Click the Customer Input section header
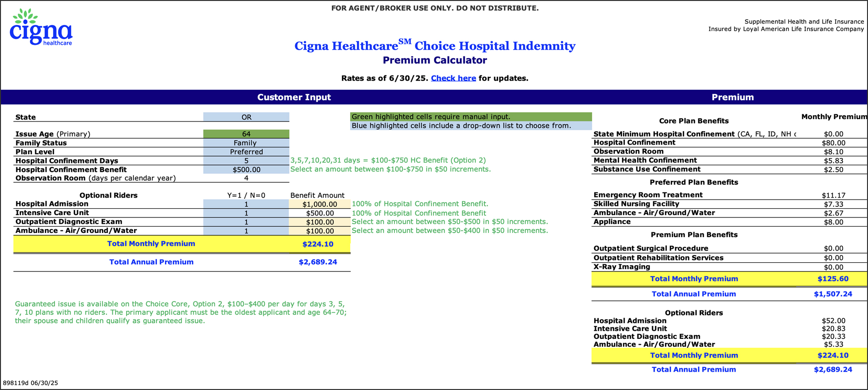Image resolution: width=868 pixels, height=390 pixels. coord(294,97)
